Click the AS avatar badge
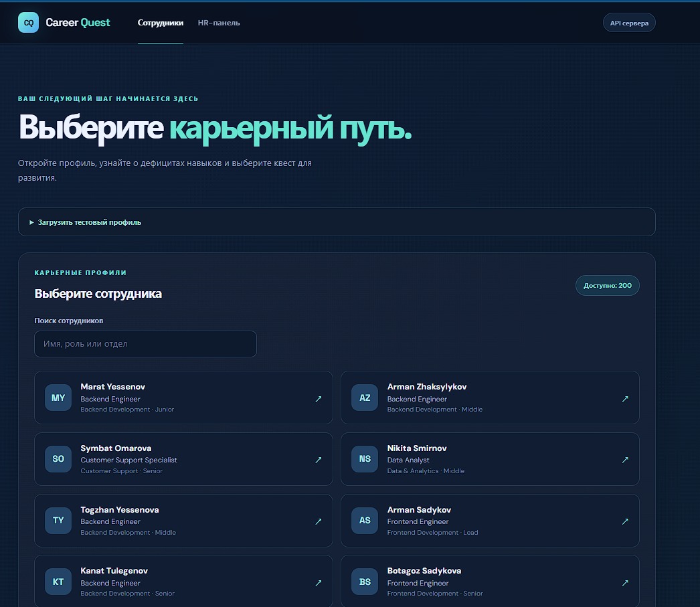The image size is (700, 607). 365,521
